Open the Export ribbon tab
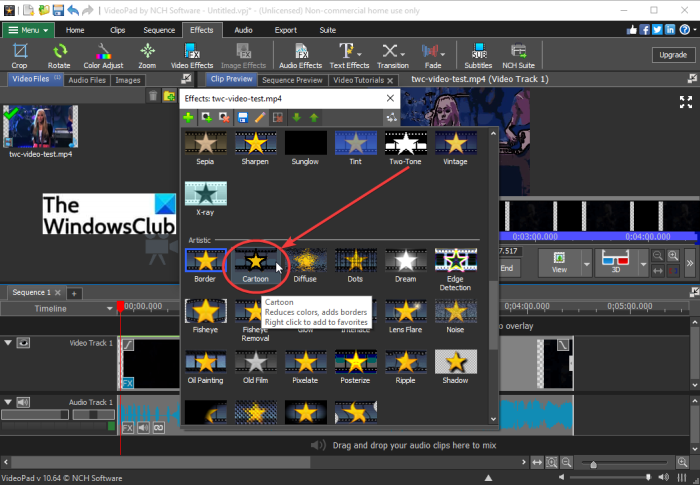This screenshot has height=485, width=700. pyautogui.click(x=286, y=30)
